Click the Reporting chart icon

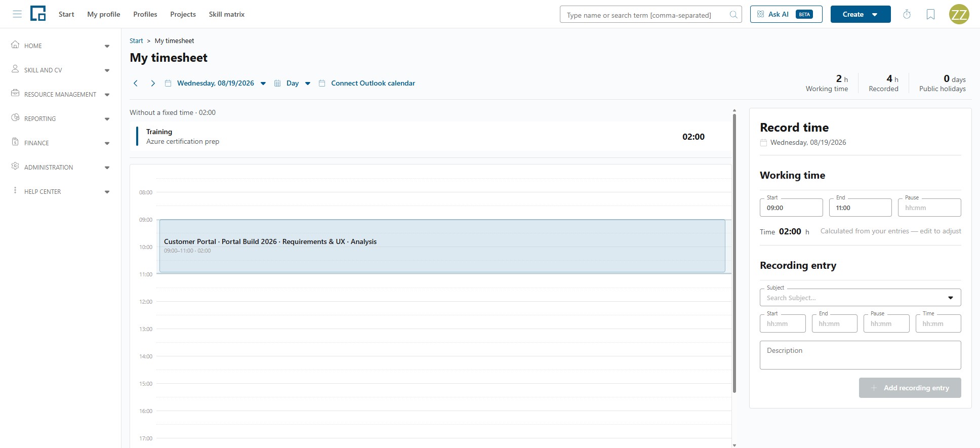15,117
